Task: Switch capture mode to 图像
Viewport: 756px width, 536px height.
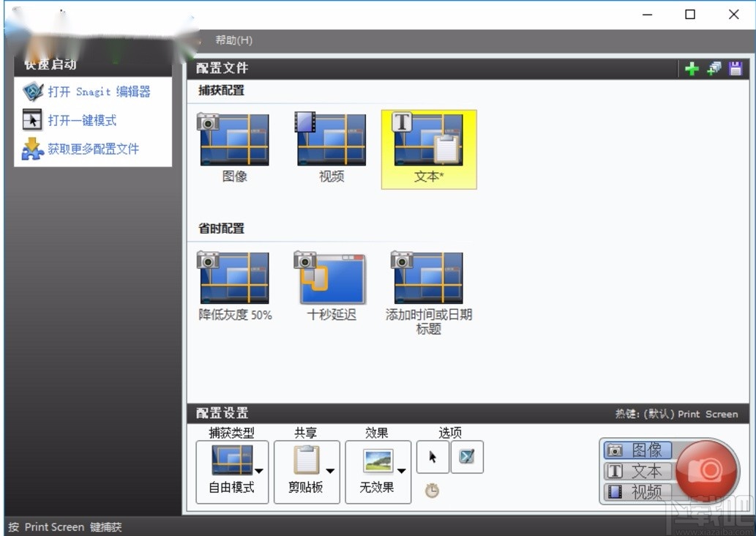Action: point(637,450)
